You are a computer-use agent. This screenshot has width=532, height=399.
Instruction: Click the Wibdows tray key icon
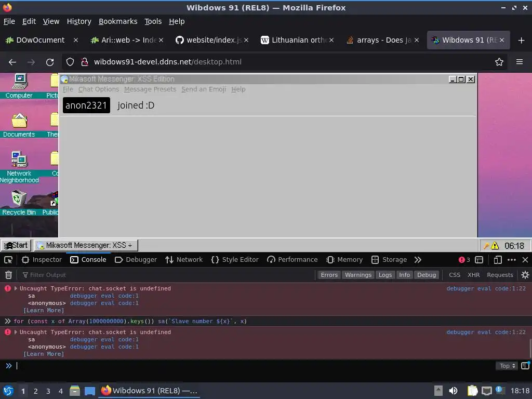[x=486, y=246]
